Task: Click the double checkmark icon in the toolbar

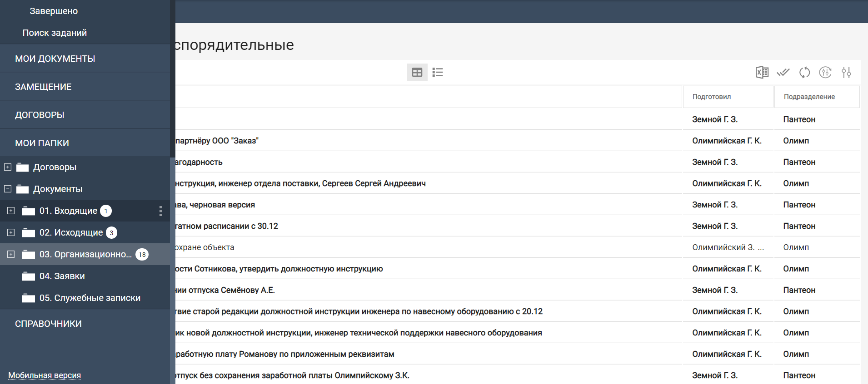Action: tap(783, 72)
